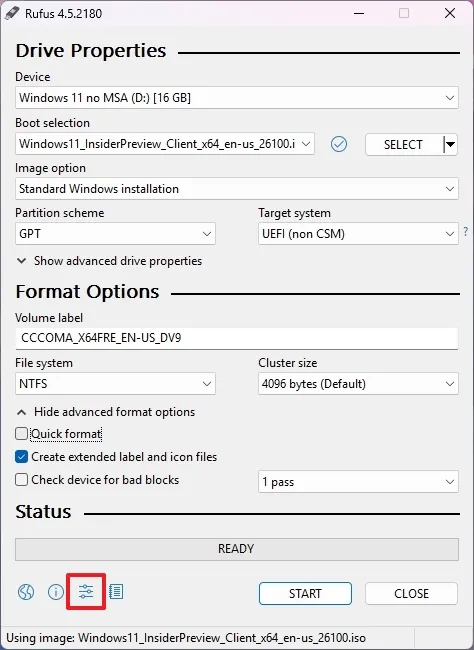This screenshot has height=650, width=474.
Task: Uncheck Create extended label and icon files
Action: [21, 457]
